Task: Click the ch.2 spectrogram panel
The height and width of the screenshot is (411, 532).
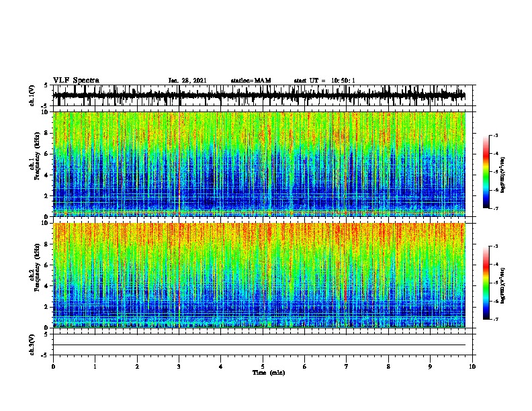Action: coord(263,275)
